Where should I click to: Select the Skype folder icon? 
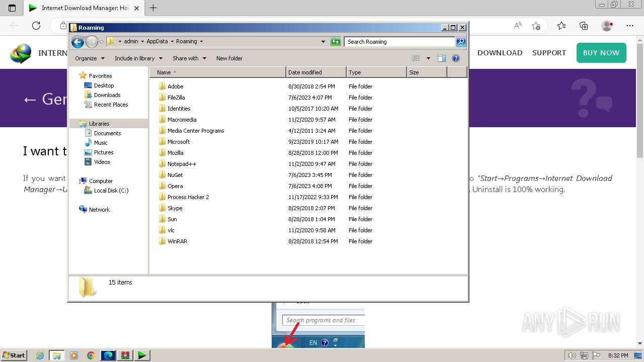162,208
